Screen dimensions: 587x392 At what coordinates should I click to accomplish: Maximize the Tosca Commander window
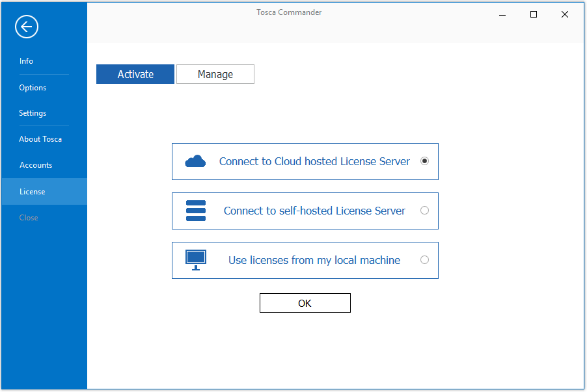click(x=534, y=14)
